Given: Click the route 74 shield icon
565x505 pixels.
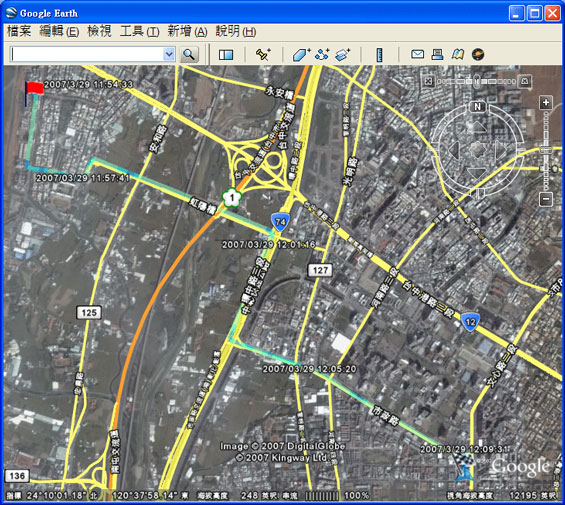Looking at the screenshot, I should 280,222.
